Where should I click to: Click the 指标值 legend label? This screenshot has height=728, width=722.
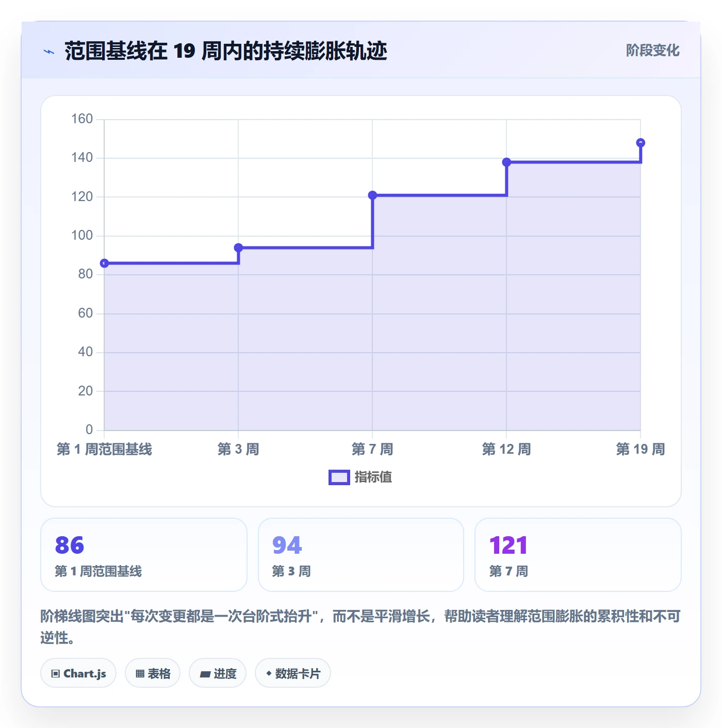click(x=373, y=477)
